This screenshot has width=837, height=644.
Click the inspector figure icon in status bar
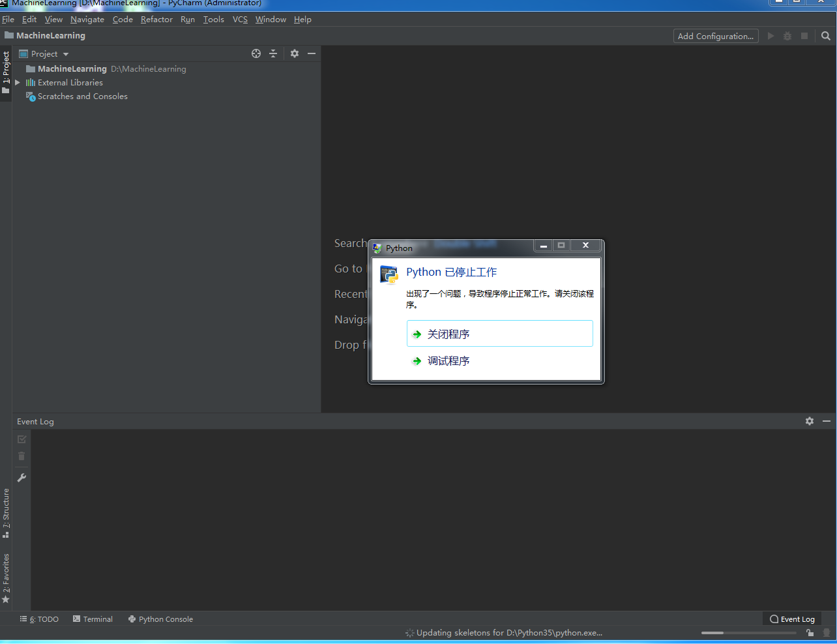(x=827, y=633)
